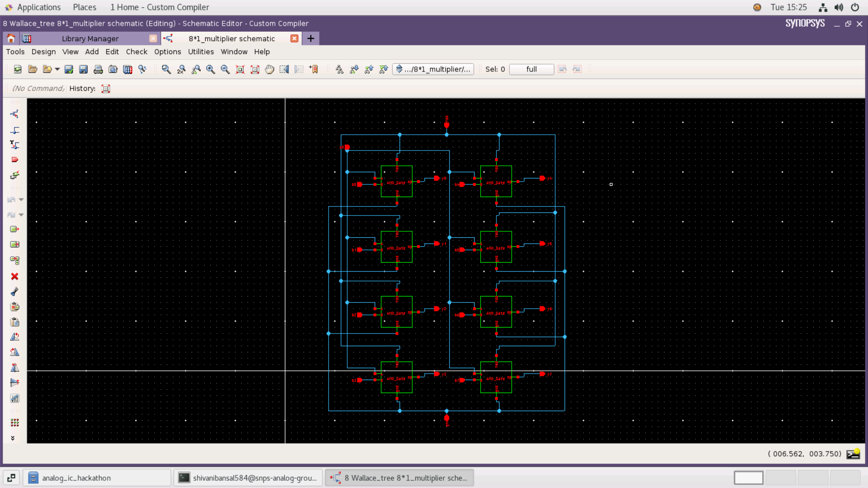
Task: Select the Delete tool in the sidebar
Action: [x=15, y=277]
